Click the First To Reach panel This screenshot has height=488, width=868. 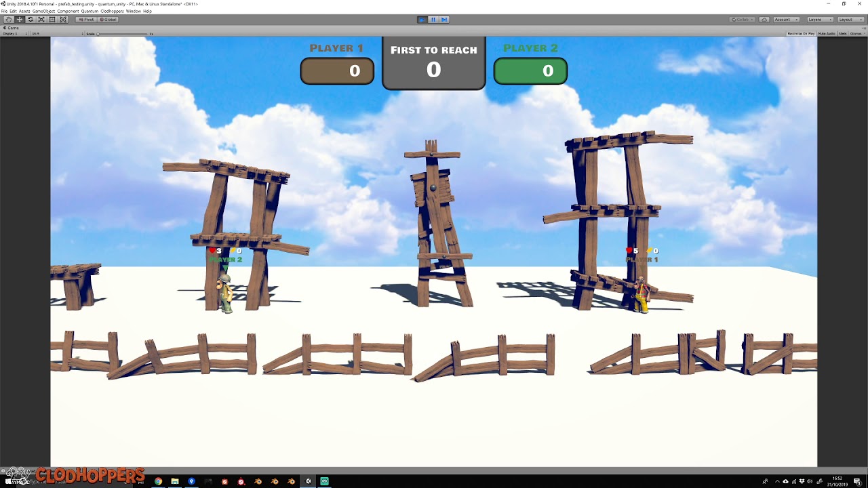(434, 62)
